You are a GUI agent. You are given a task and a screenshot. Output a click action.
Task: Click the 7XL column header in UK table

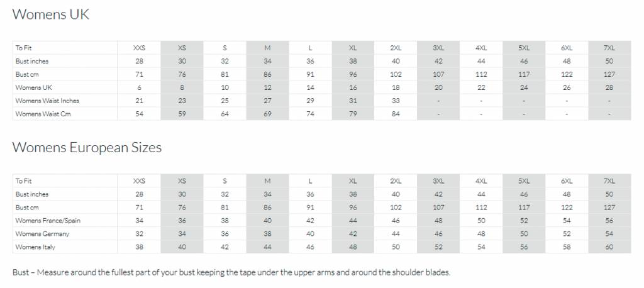tap(609, 48)
